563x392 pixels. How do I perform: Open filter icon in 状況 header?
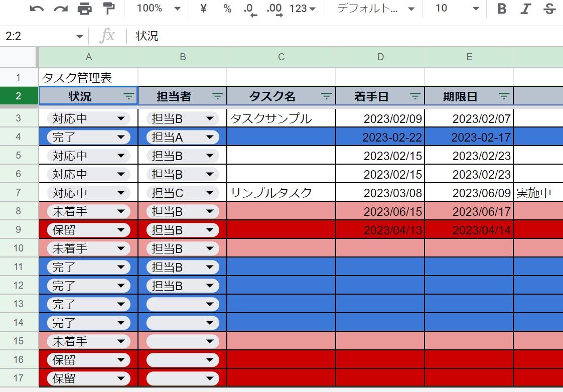pos(128,96)
